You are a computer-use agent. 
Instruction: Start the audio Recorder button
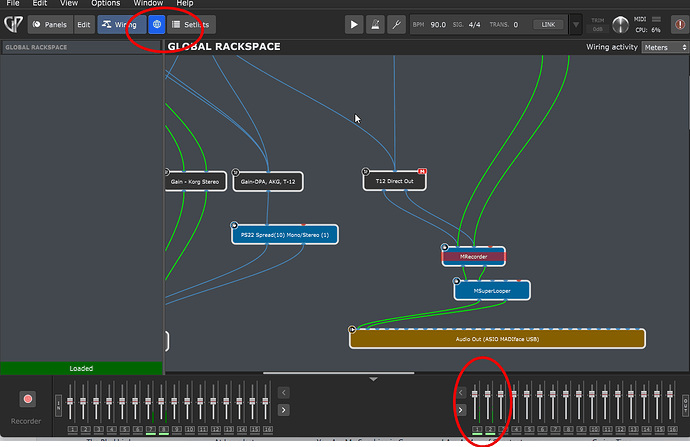pyautogui.click(x=28, y=399)
